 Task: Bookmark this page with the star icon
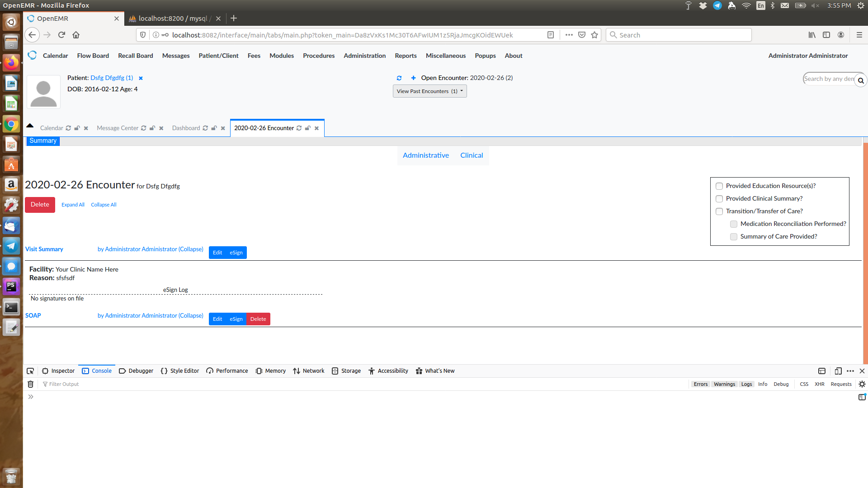[594, 35]
